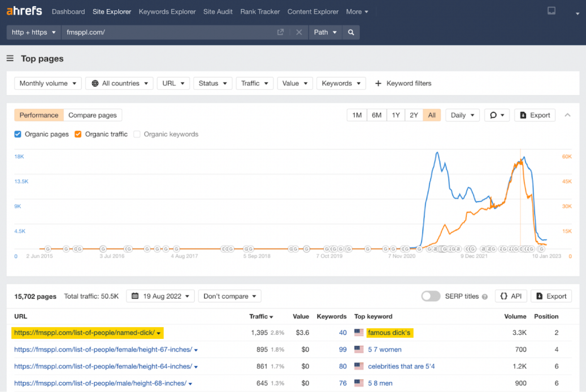Open the monitor icon in top bar

(551, 11)
